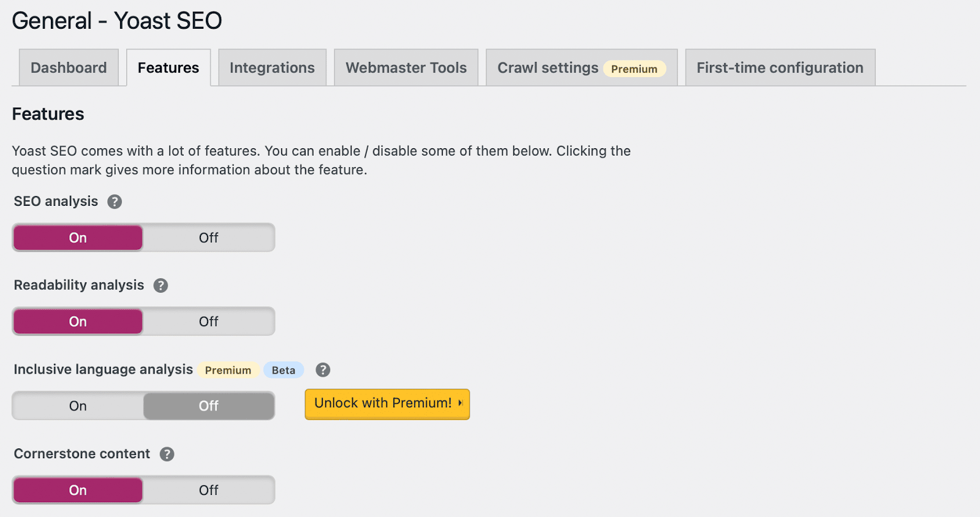Click the Beta badge on Inclusive language analysis
The width and height of the screenshot is (980, 517).
283,370
